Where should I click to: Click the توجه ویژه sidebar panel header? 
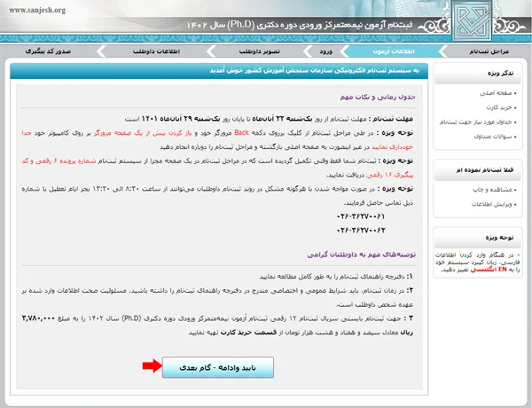tap(478, 238)
